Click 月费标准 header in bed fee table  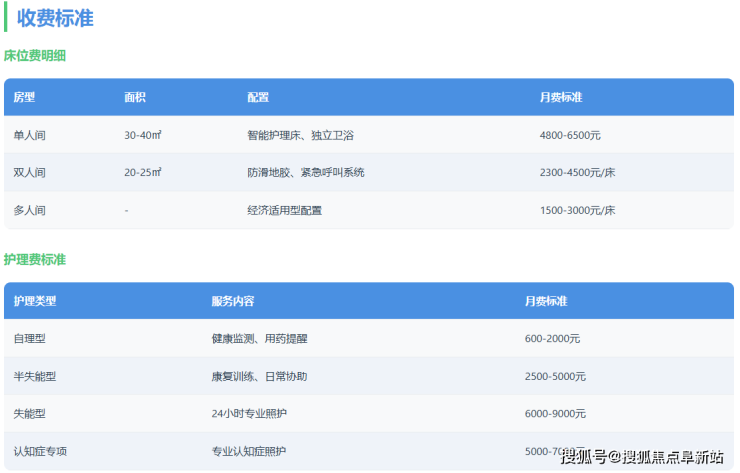(560, 97)
